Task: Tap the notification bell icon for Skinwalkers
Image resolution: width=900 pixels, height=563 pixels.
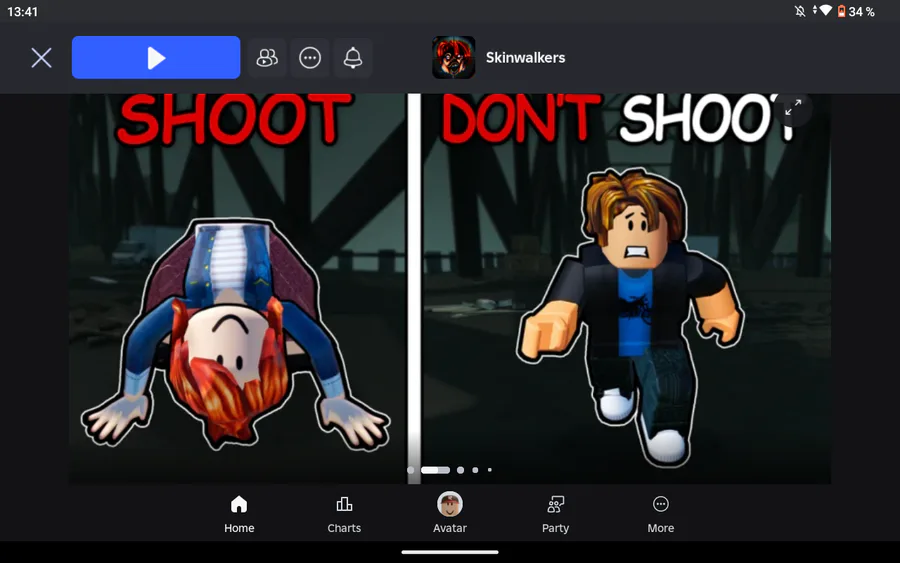Action: pyautogui.click(x=352, y=57)
